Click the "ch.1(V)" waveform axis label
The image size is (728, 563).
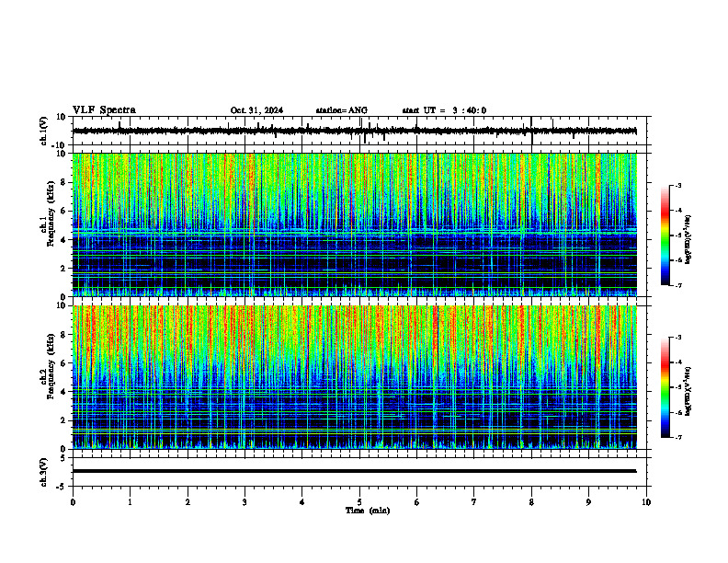point(44,131)
